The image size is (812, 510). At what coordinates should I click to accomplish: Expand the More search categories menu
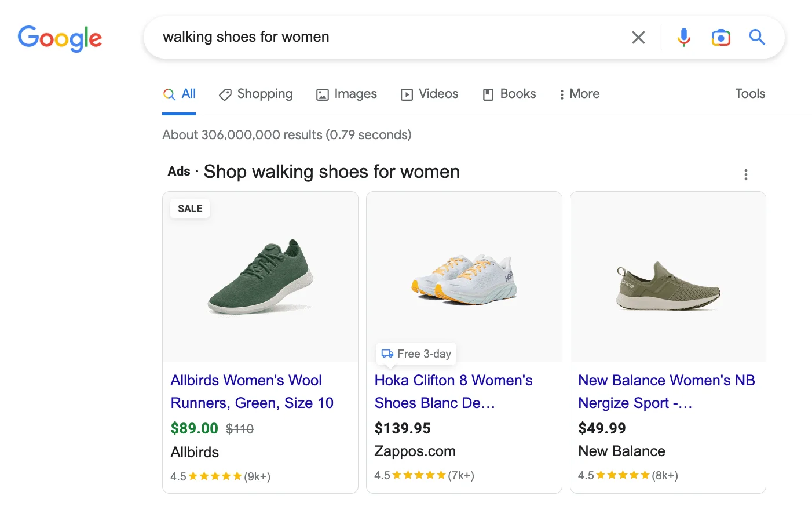pyautogui.click(x=579, y=94)
